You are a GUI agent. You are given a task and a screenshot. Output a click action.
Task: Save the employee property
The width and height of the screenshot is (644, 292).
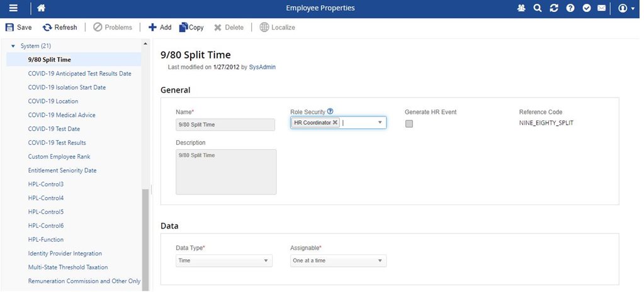point(18,28)
